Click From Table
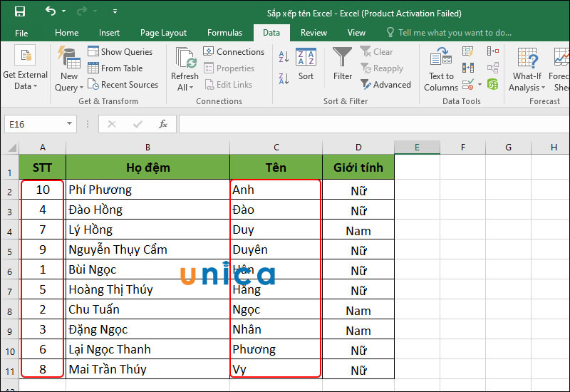 click(x=115, y=68)
